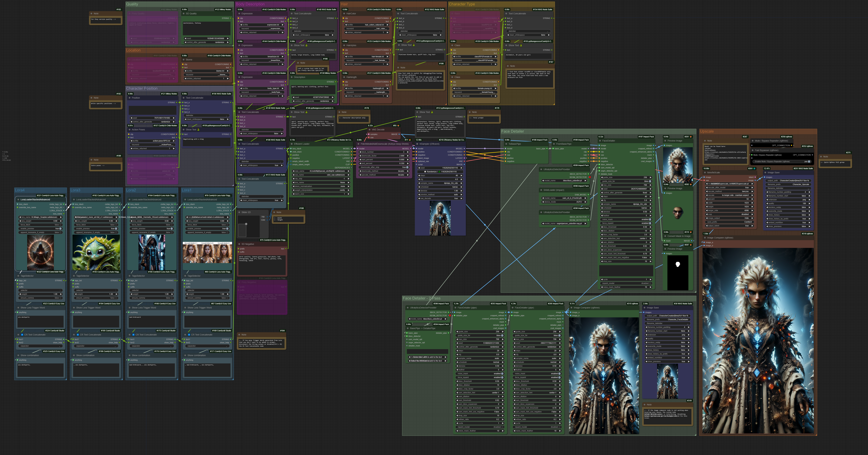The height and width of the screenshot is (455, 868).
Task: Collapse the KSampler (Efficient) node via title square
Action: tap(417, 144)
